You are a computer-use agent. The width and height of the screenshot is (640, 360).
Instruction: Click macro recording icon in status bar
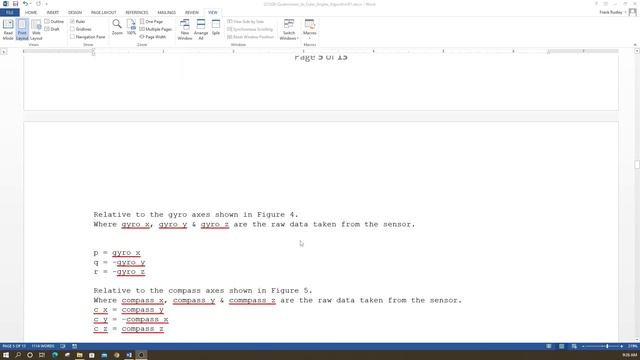[74, 346]
